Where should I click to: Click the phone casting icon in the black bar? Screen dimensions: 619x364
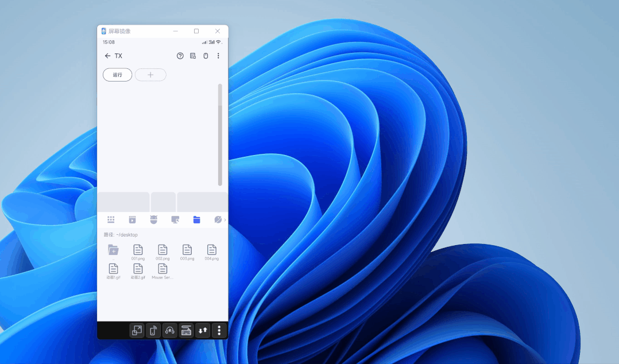[x=153, y=331]
